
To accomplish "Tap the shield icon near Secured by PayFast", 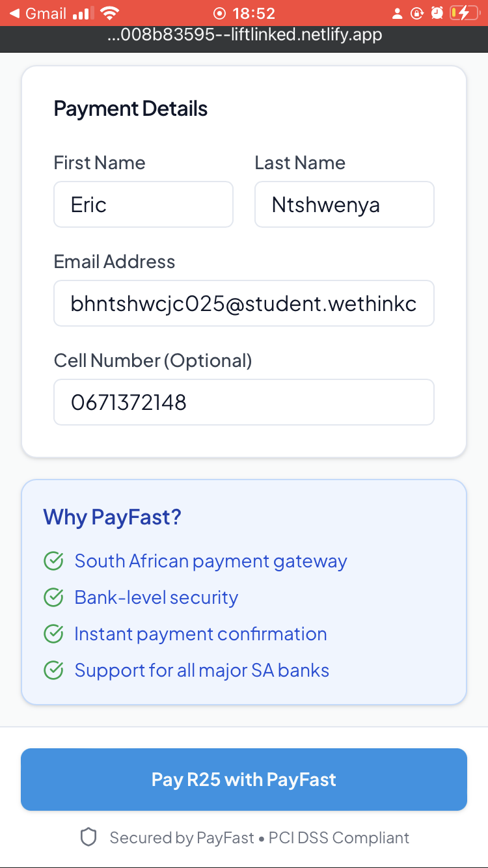I will (88, 837).
